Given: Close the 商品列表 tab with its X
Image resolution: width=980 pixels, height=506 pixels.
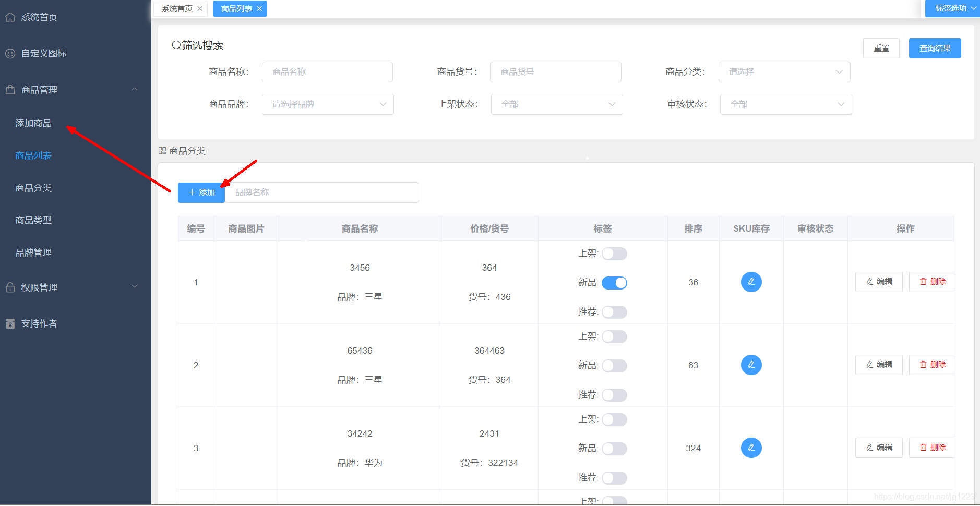Looking at the screenshot, I should click(x=259, y=9).
